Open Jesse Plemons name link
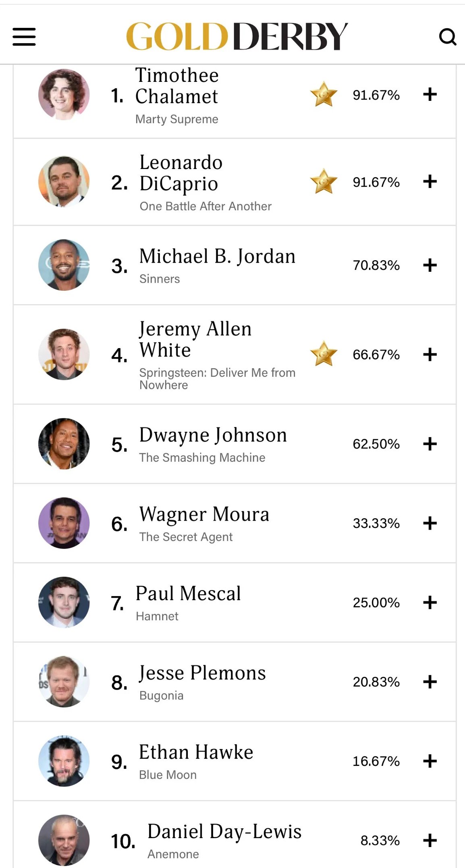Screen dimensions: 465x868 point(202,673)
